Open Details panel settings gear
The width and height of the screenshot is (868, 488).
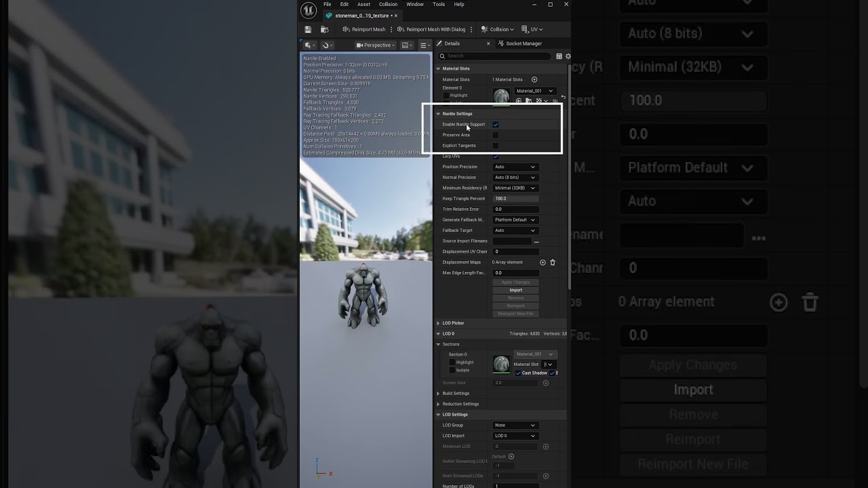[x=568, y=56]
